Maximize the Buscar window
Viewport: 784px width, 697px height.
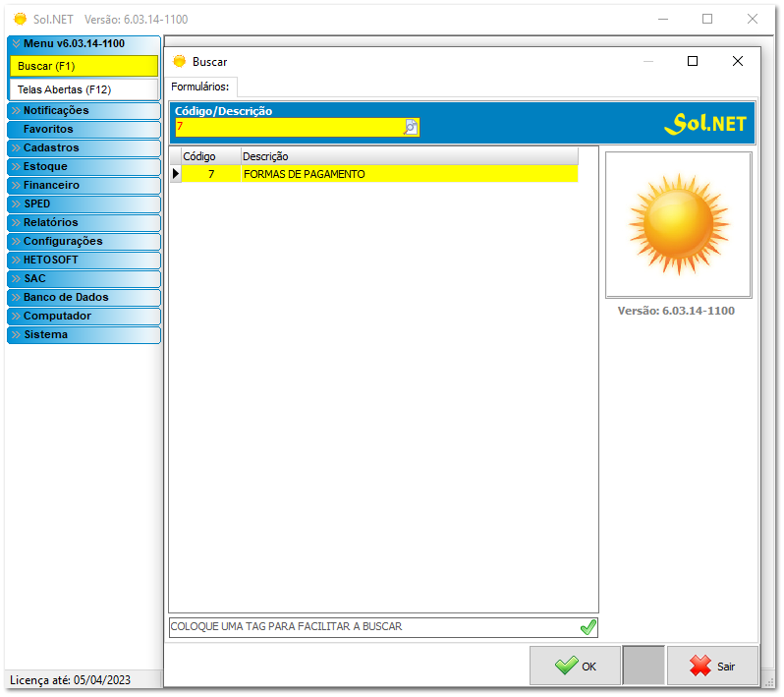693,61
